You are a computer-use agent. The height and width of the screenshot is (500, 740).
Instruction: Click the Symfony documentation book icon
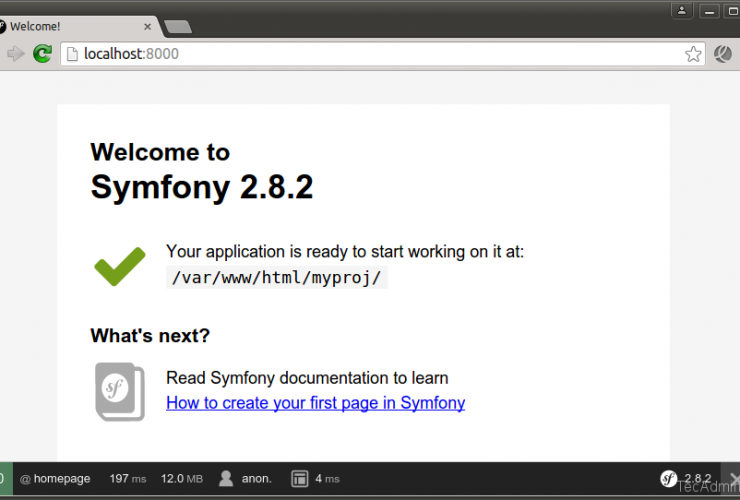point(119,391)
